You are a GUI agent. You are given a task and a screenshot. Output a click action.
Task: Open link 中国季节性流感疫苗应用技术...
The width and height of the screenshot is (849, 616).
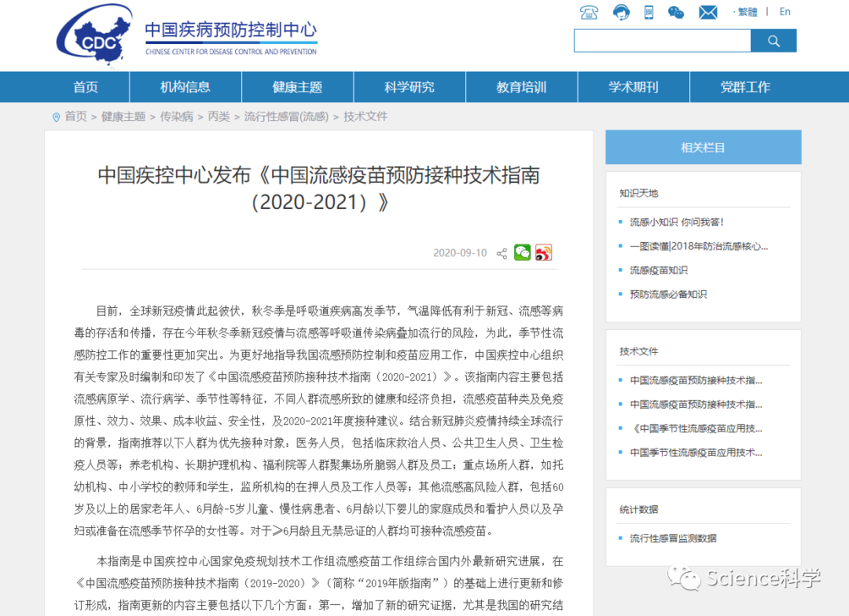click(x=696, y=452)
